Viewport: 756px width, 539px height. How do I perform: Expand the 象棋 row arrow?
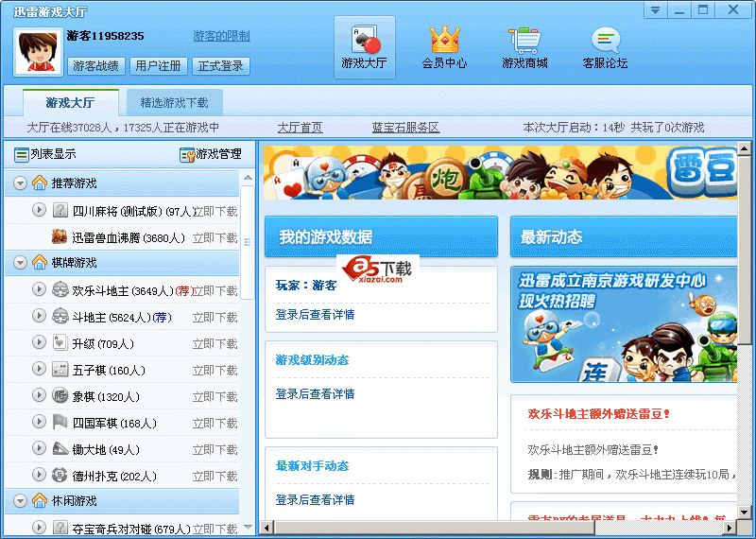pos(39,395)
